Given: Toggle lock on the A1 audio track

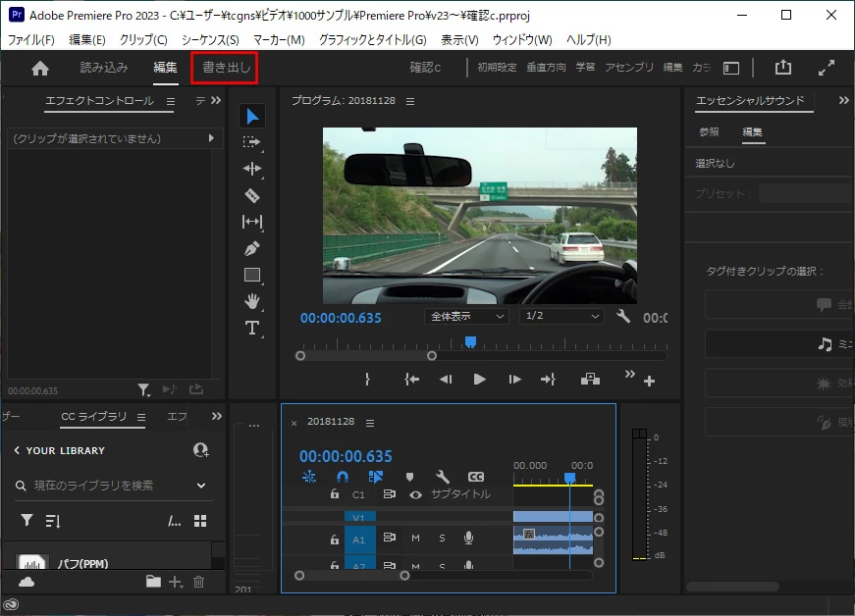Looking at the screenshot, I should click(335, 539).
